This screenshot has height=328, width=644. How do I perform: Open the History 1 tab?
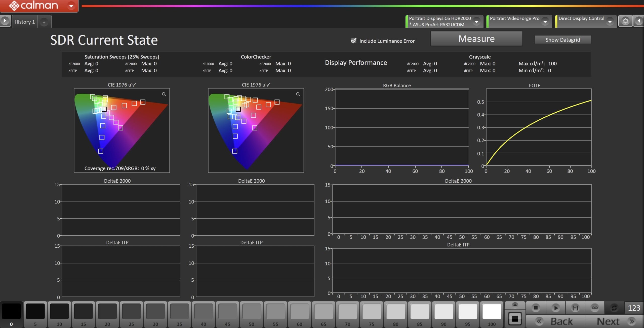[25, 22]
